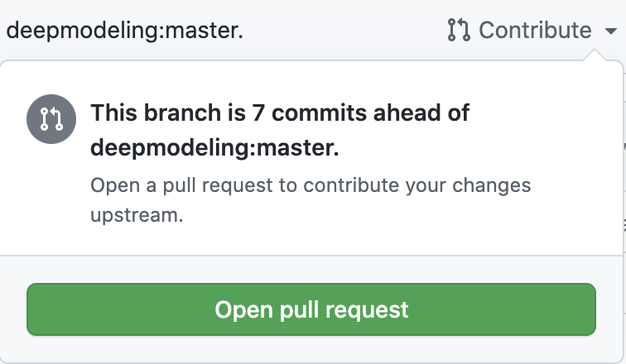This screenshot has width=626, height=364.
Task: Click the pull request icon beside Contribute
Action: pyautogui.click(x=458, y=31)
